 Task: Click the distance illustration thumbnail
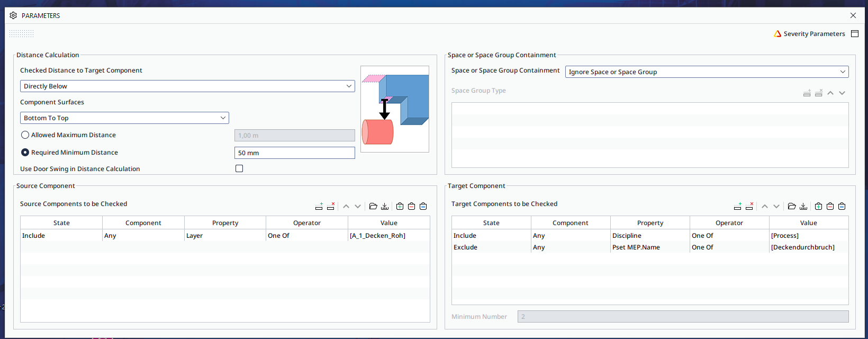[x=395, y=109]
